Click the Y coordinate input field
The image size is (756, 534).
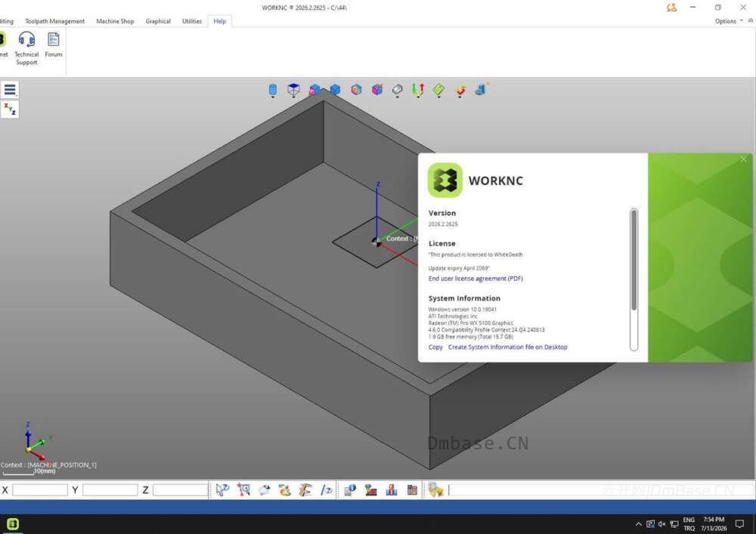pyautogui.click(x=110, y=490)
